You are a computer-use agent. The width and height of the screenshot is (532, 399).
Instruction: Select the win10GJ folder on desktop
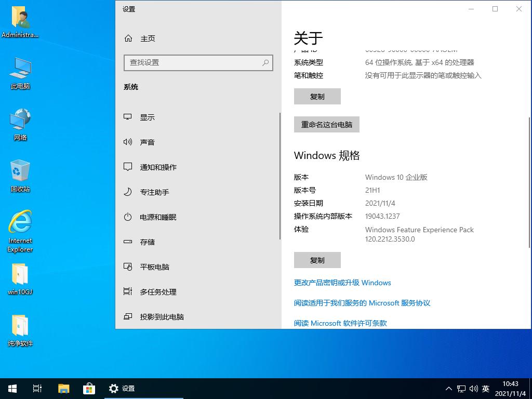pos(20,279)
